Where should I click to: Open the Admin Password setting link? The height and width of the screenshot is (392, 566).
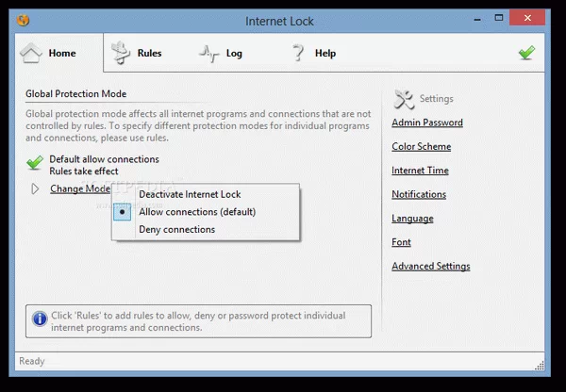click(427, 122)
